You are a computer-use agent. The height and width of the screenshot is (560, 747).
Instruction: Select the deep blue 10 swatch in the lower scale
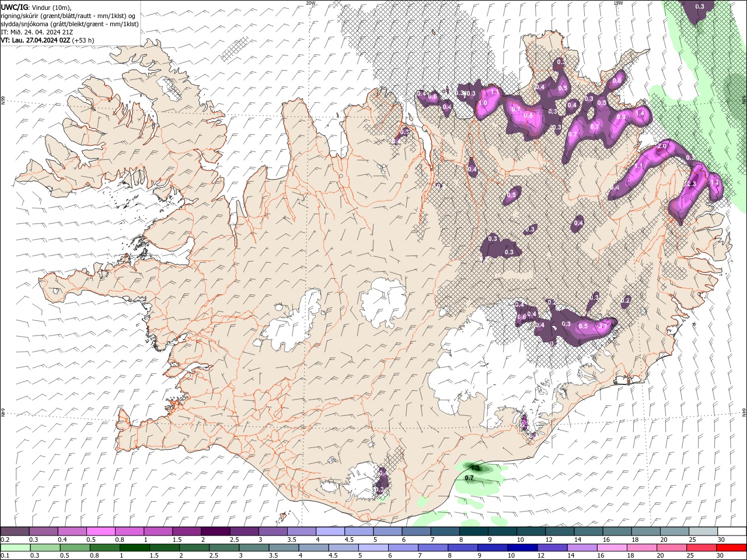pyautogui.click(x=522, y=548)
